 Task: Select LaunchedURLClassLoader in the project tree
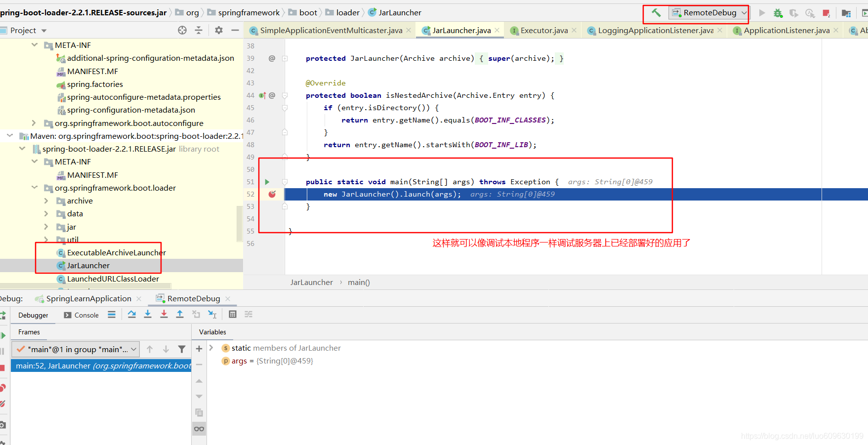click(113, 279)
